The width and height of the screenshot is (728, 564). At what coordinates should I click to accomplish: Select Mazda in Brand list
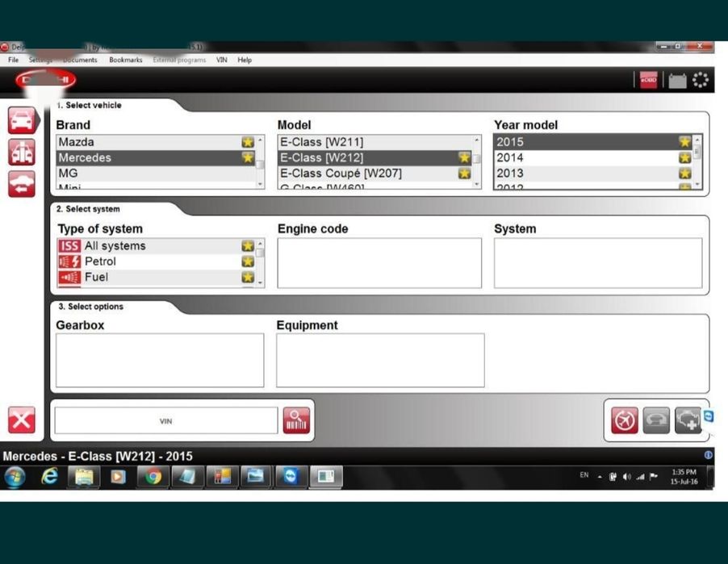click(x=156, y=142)
